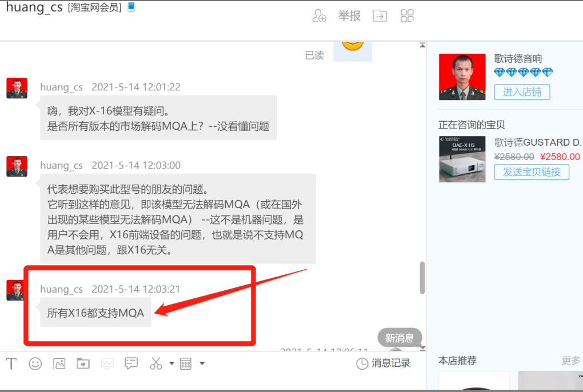Open the four-square apps grid icon
Image resolution: width=583 pixels, height=392 pixels.
(x=407, y=16)
